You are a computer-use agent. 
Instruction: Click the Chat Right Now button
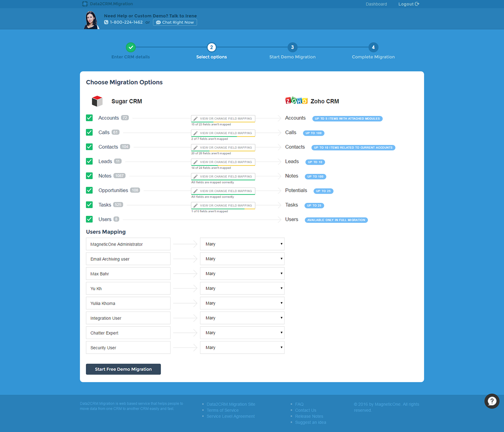point(175,22)
